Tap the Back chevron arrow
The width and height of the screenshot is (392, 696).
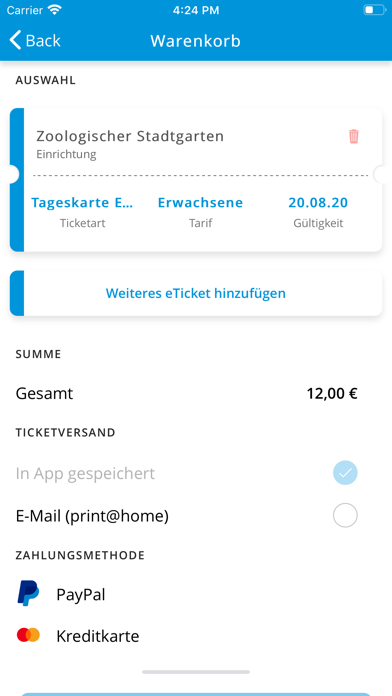coord(15,40)
